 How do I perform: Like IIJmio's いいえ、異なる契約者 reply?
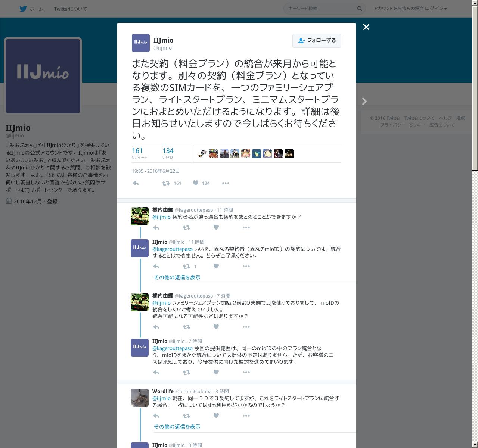216,266
